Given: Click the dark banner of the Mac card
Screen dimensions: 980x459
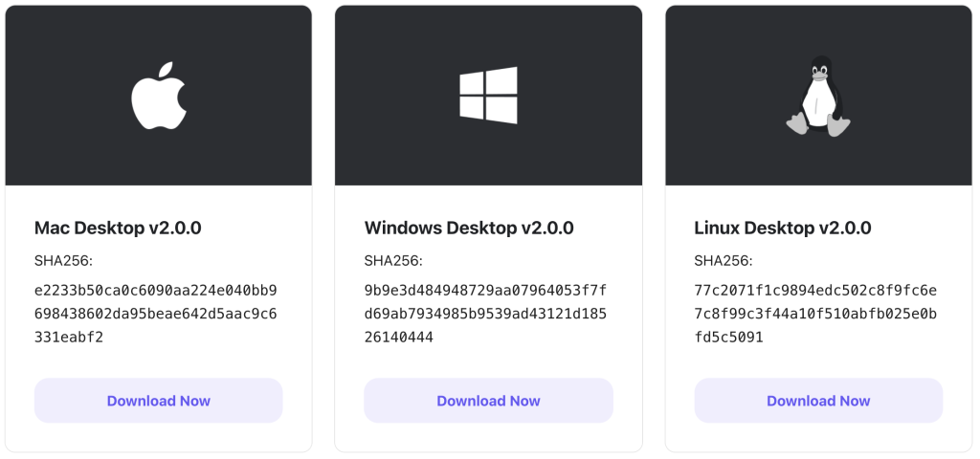Looking at the screenshot, I should [159, 96].
